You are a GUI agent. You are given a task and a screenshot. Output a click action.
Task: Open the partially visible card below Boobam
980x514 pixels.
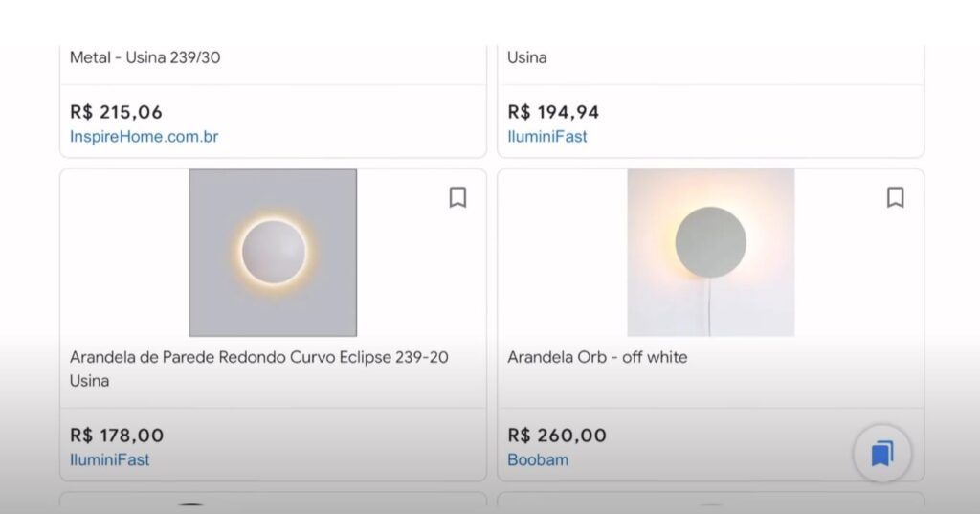[x=710, y=502]
